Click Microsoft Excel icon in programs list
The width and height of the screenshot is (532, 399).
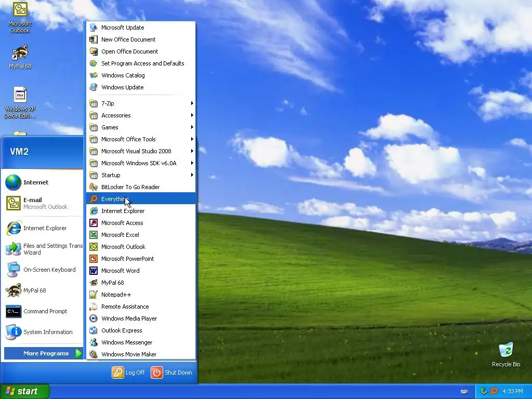coord(94,234)
